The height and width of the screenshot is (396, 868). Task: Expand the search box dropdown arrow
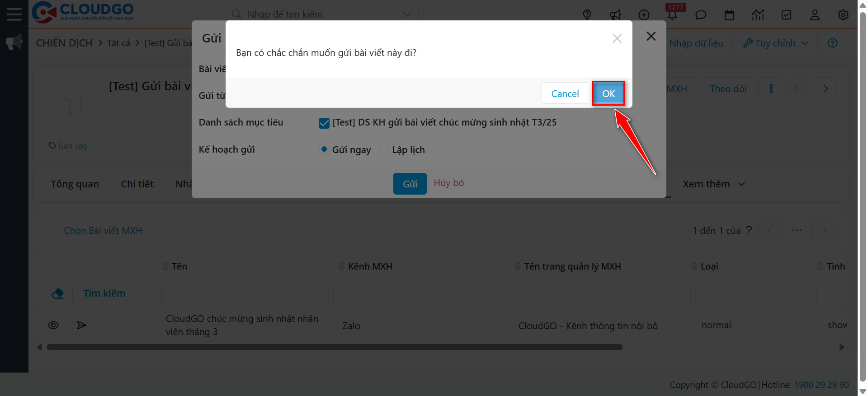407,14
